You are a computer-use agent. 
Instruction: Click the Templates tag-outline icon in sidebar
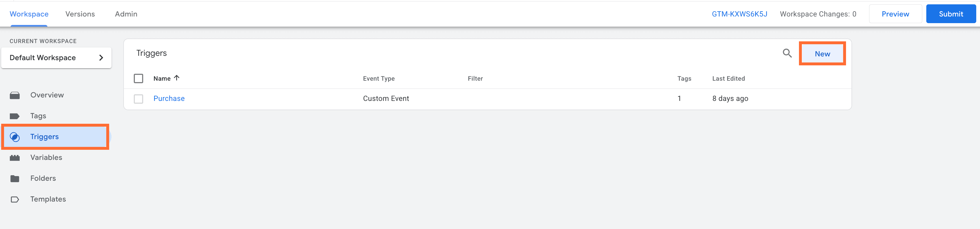[x=15, y=199]
